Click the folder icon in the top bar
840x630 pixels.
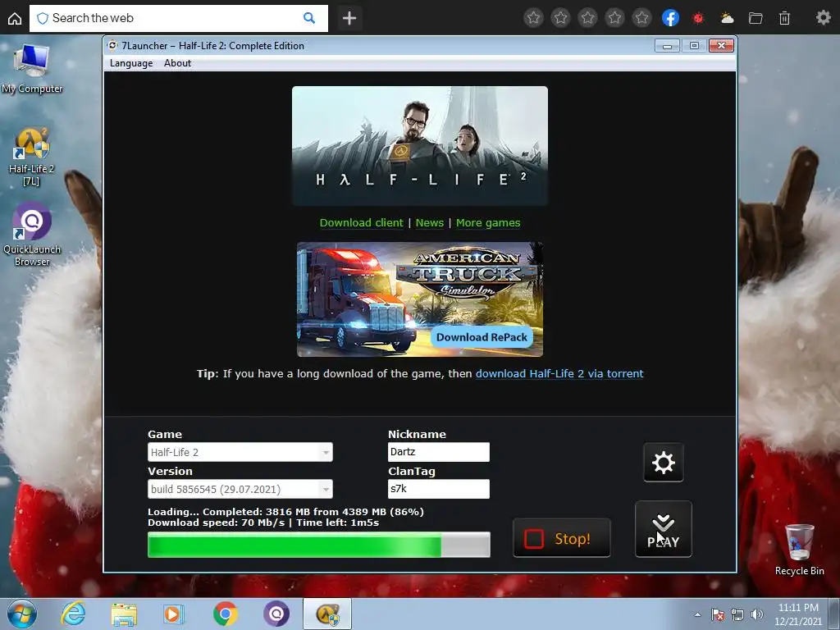[x=756, y=18]
